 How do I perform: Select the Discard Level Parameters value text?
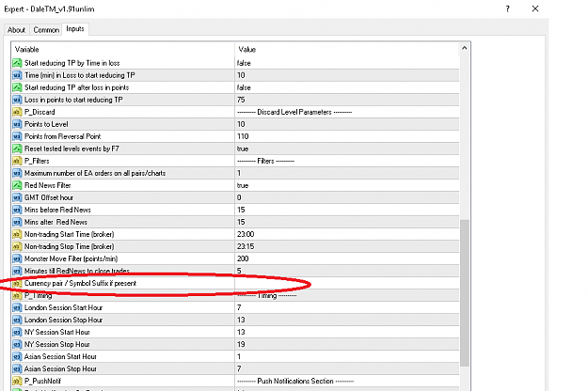[x=294, y=112]
